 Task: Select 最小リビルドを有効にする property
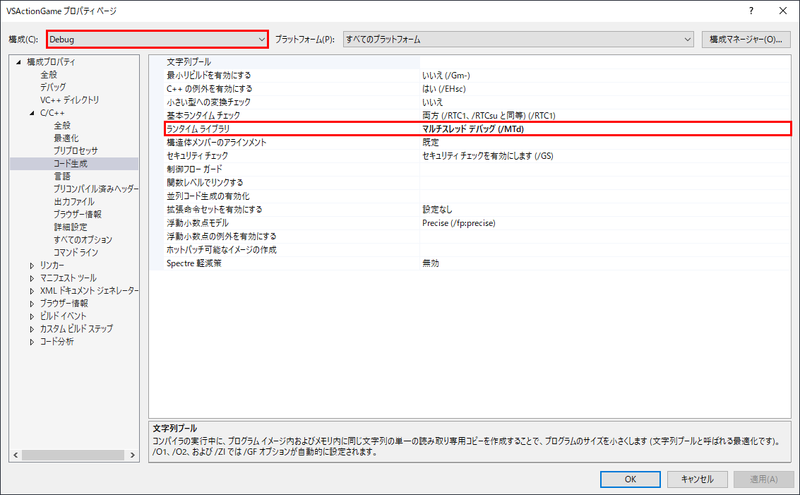coord(209,76)
